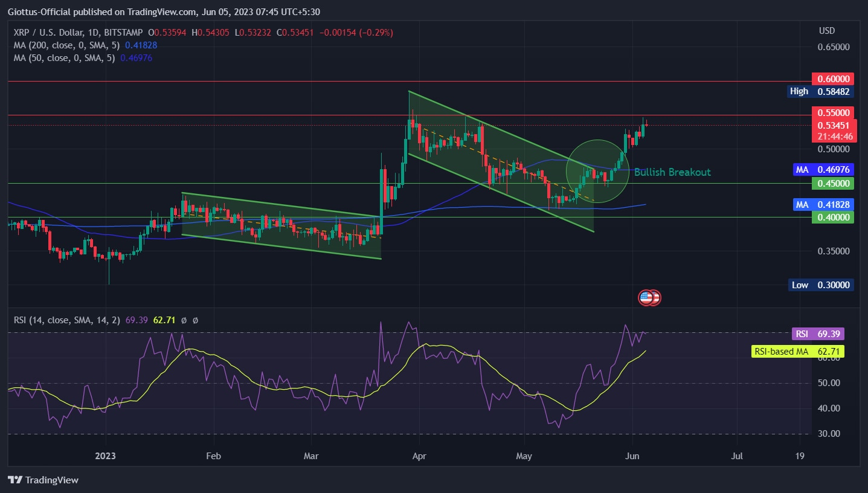Select the Bullish Breakout text annotation
The height and width of the screenshot is (493, 868).
672,172
